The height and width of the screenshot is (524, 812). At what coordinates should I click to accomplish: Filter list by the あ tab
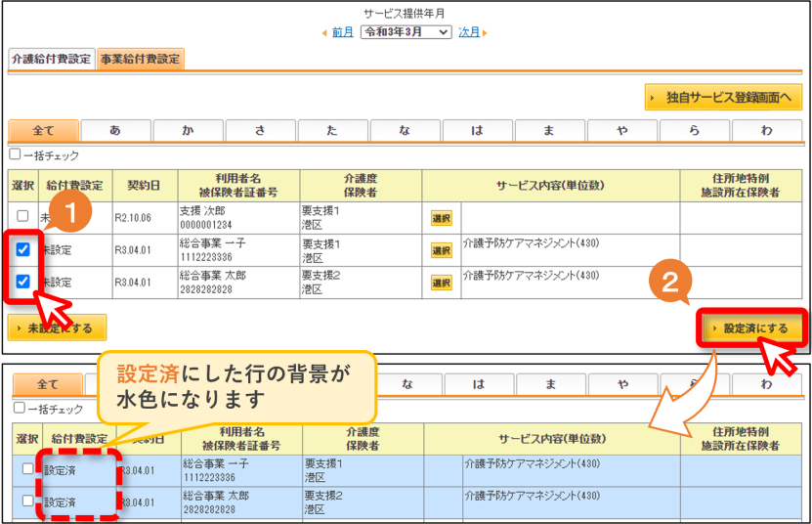[x=115, y=131]
